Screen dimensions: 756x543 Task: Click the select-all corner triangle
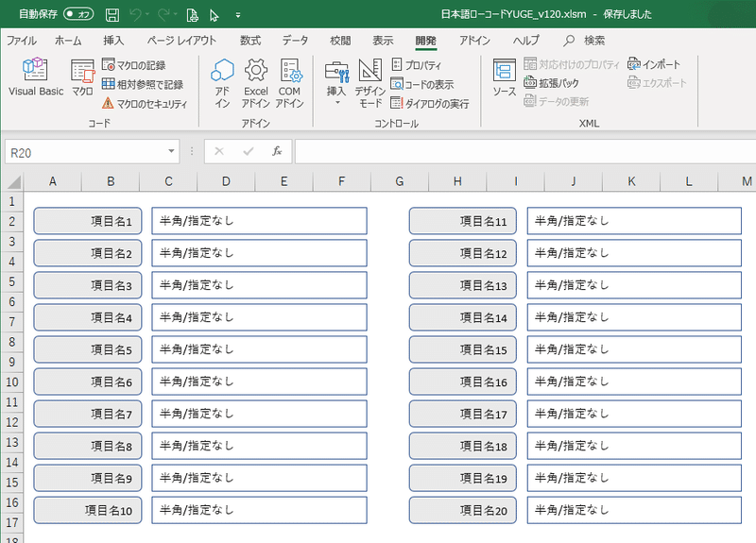tap(13, 181)
